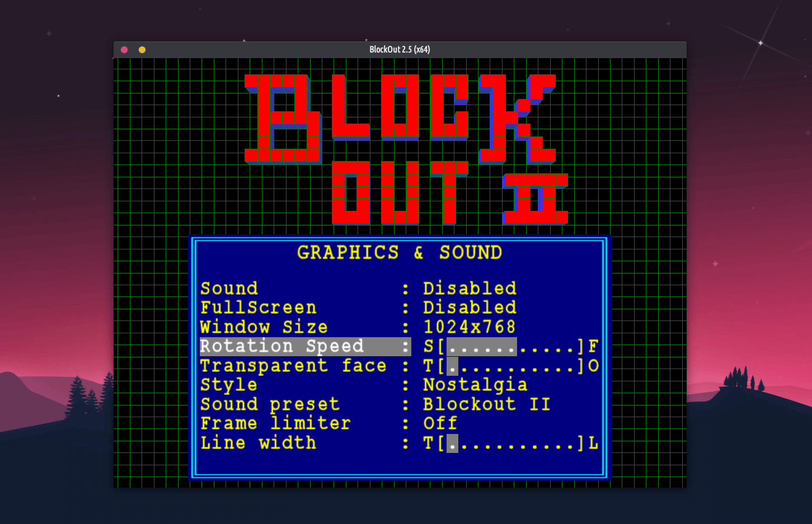Change the Nostalgia style value
Screen dimensions: 812x524
[475, 385]
